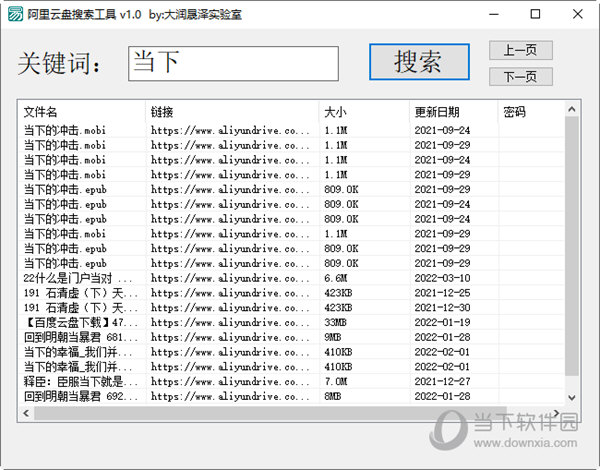
Task: Click the 搜索 search button
Action: [x=419, y=62]
